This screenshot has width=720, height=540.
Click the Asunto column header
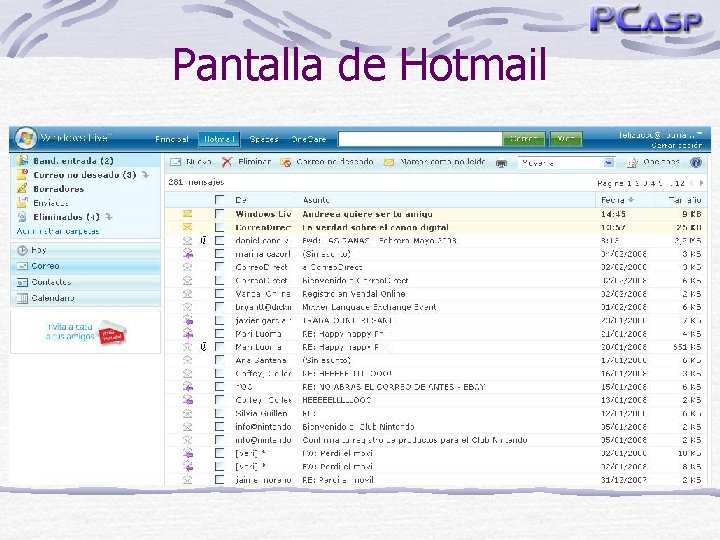coord(316,200)
